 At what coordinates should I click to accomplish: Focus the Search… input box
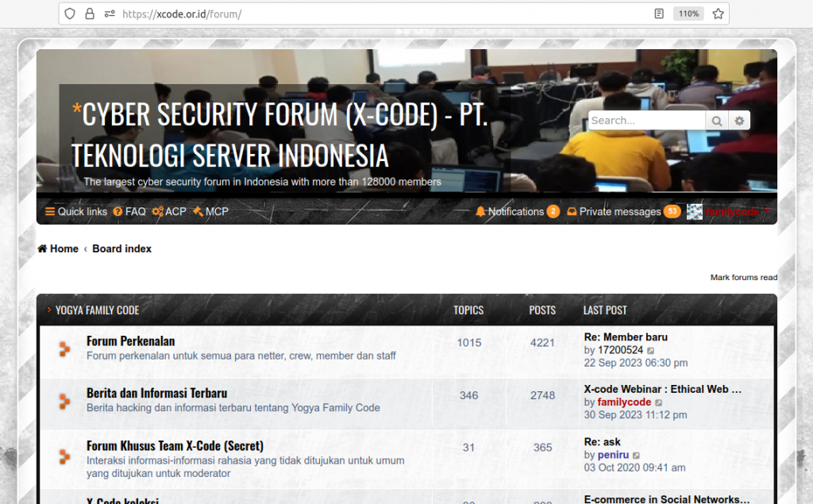tap(647, 121)
